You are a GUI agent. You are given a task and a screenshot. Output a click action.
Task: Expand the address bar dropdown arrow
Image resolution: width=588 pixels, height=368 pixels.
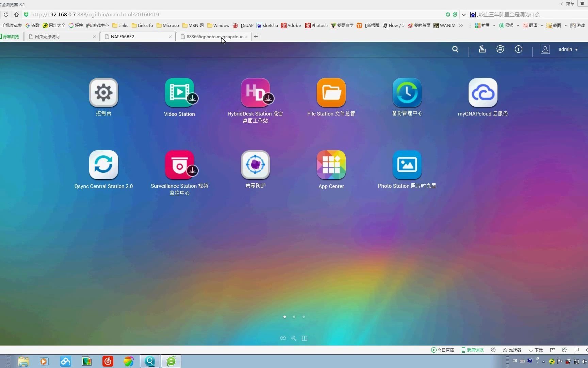pos(463,15)
